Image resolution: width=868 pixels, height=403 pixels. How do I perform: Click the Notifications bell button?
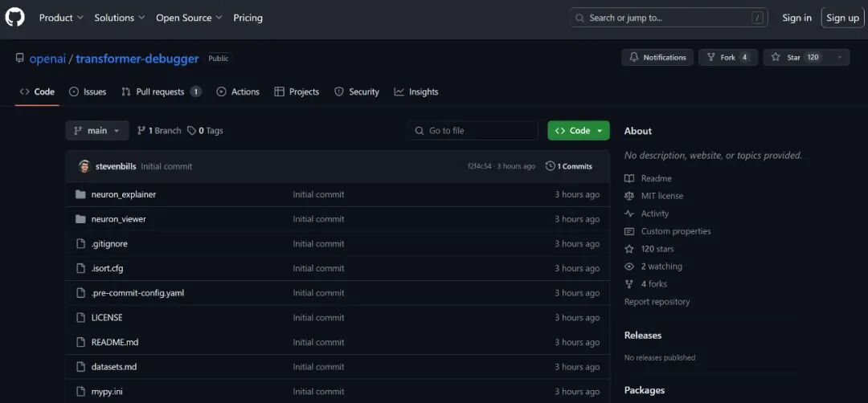tap(657, 58)
